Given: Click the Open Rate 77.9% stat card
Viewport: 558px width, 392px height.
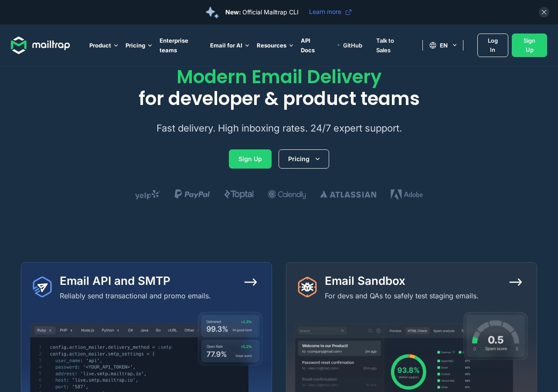Looking at the screenshot, I should [x=230, y=351].
